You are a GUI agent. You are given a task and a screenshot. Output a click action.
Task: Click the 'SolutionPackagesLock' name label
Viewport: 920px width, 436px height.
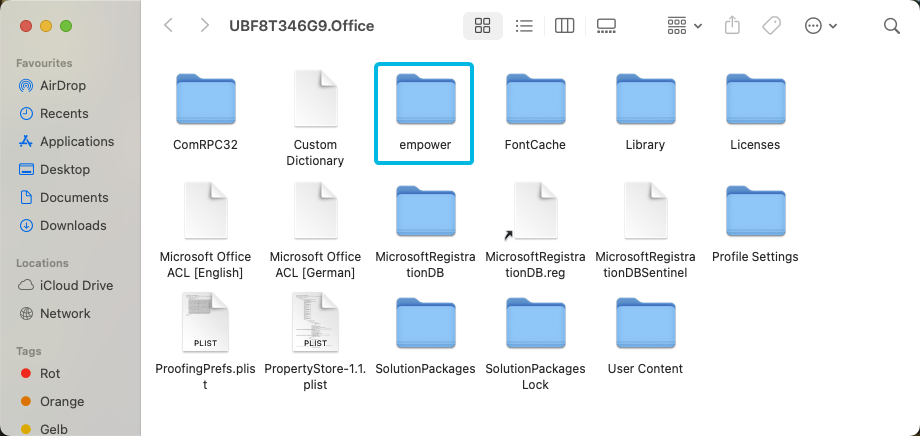pos(535,377)
